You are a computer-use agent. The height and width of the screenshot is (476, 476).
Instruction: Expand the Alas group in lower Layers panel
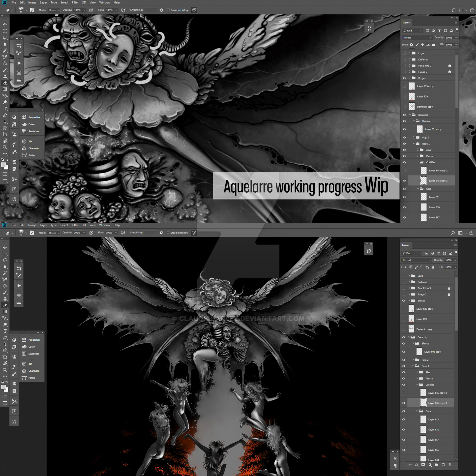[x=417, y=372]
